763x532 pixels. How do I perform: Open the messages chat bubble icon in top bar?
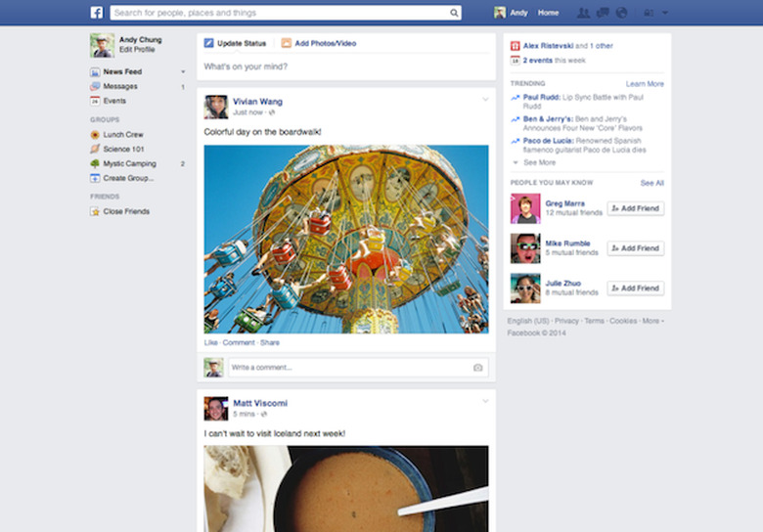[x=603, y=13]
